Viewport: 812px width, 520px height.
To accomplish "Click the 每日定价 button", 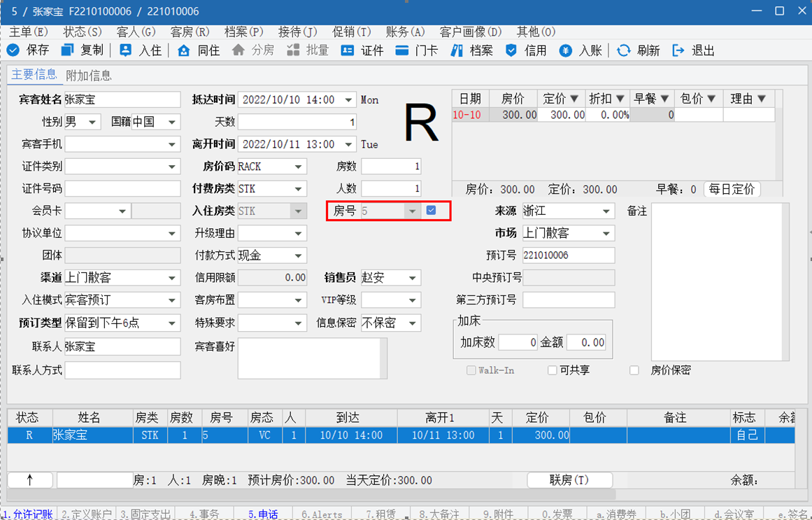I will pyautogui.click(x=732, y=190).
